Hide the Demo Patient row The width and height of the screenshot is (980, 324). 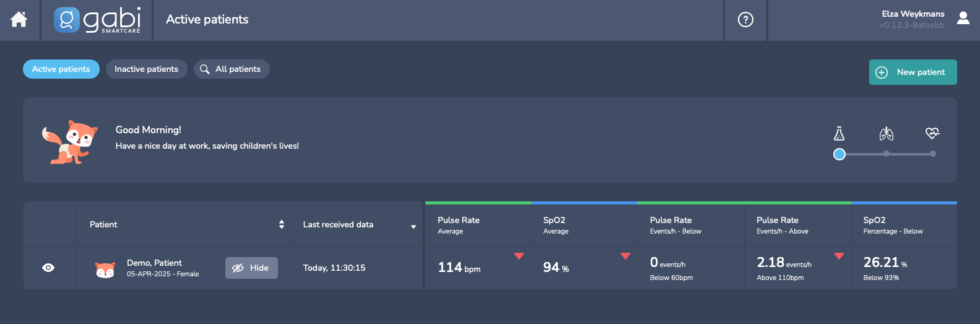251,268
